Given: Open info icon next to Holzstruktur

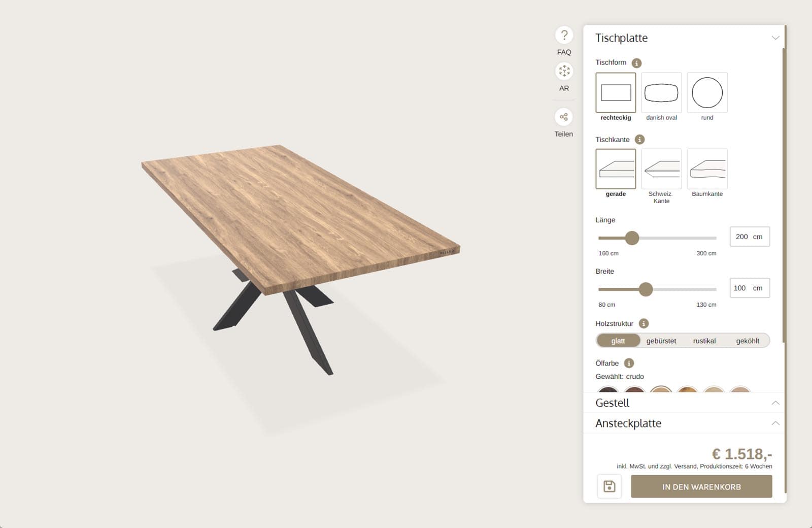Looking at the screenshot, I should (x=644, y=323).
